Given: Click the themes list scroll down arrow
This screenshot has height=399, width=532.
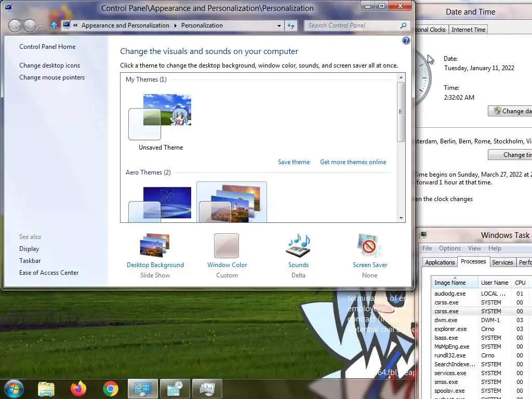Looking at the screenshot, I should (x=401, y=218).
